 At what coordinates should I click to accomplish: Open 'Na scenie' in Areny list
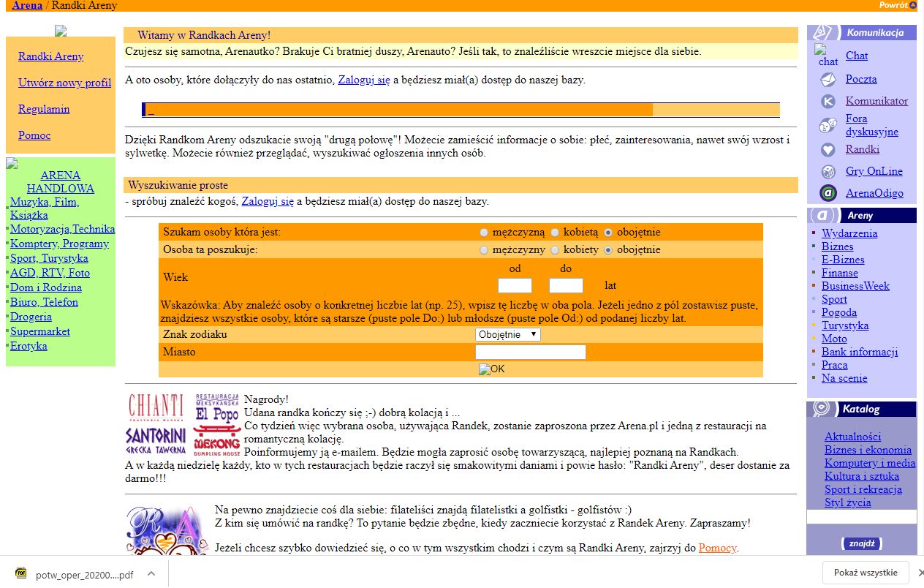[x=844, y=378]
